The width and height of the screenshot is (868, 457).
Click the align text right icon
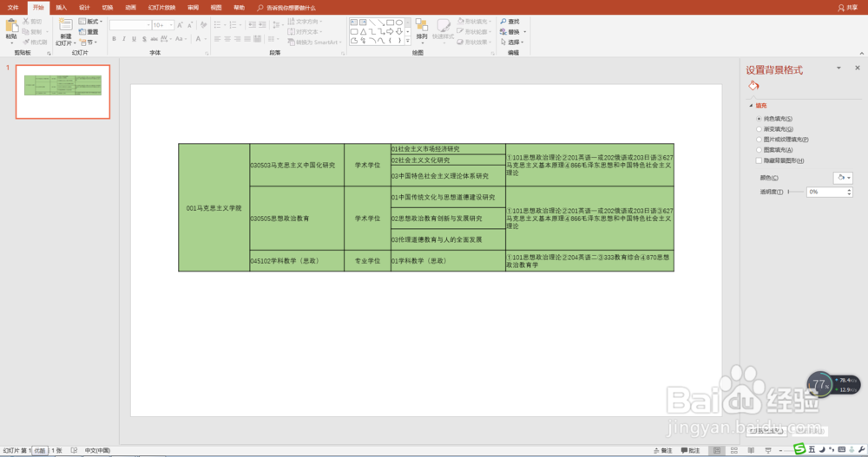[238, 39]
